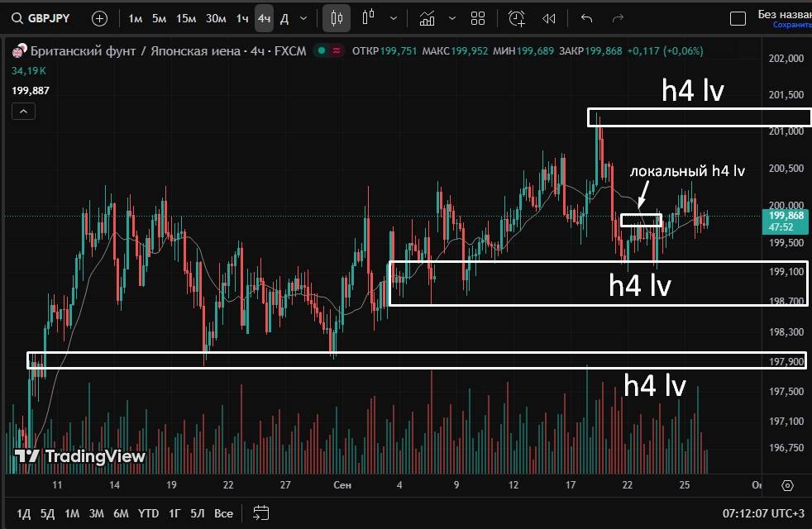The image size is (812, 529).
Task: Select the YTD date range
Action: pyautogui.click(x=148, y=513)
